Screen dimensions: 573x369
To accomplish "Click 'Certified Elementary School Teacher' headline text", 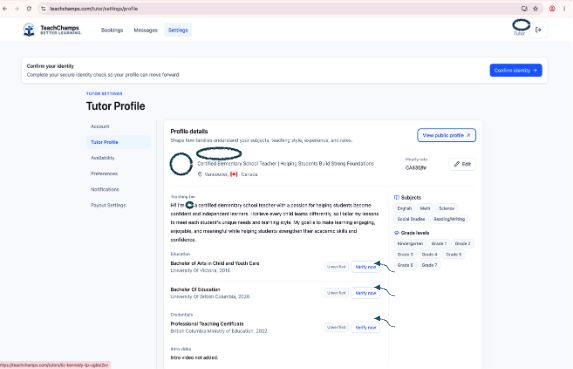I will [x=237, y=164].
